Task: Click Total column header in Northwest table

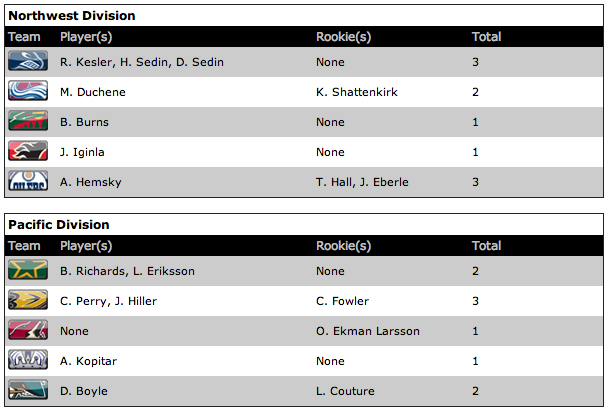Action: 486,37
